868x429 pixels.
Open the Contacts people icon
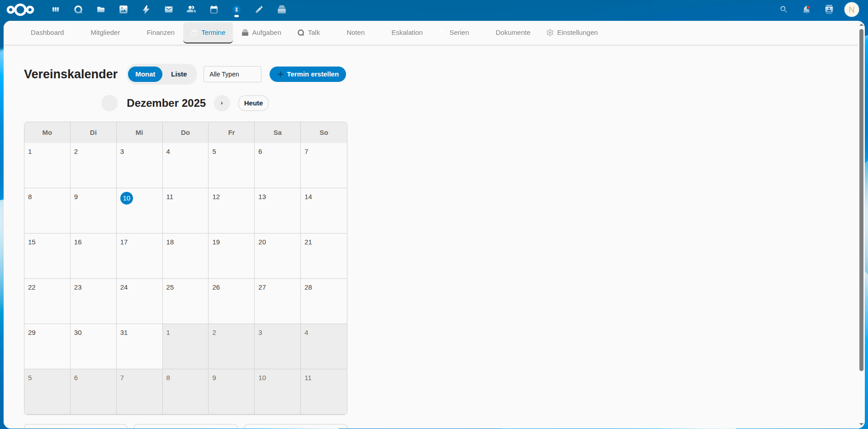[191, 10]
